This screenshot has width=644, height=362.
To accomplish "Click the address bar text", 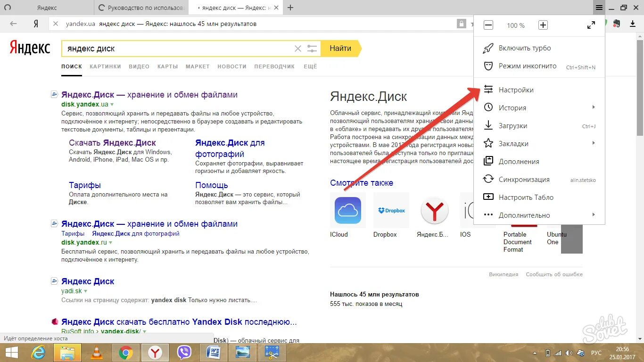I will coord(161,24).
